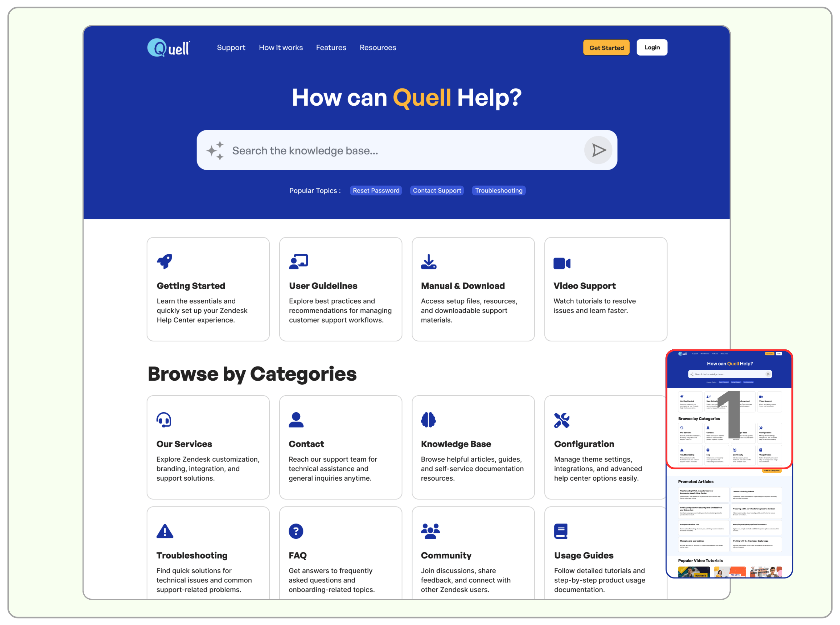Click the "How can Quell Help?" headline
This screenshot has height=625, width=840.
(407, 97)
